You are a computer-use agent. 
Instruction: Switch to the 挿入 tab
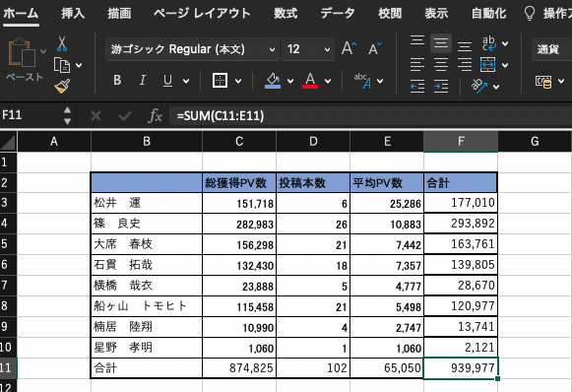[x=73, y=13]
